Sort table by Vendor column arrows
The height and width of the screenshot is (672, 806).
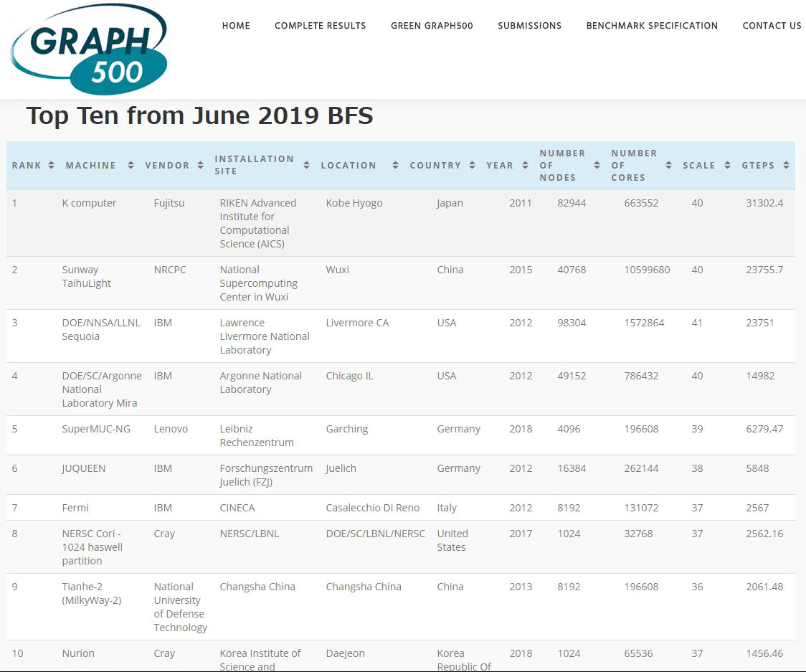[201, 165]
